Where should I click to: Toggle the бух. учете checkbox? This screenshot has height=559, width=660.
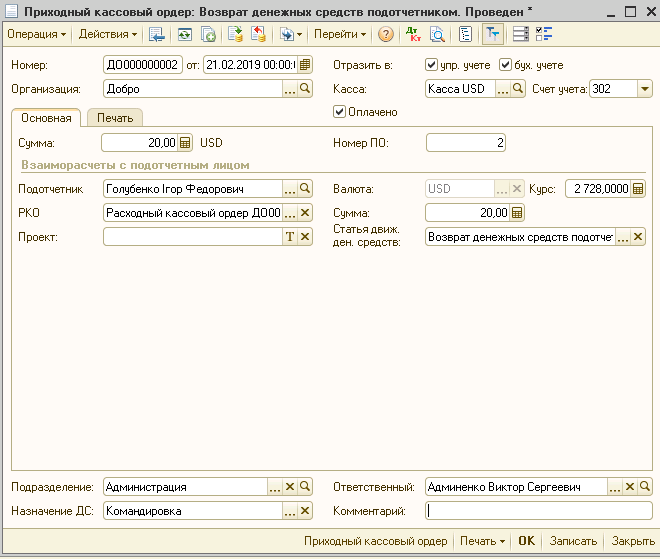[x=506, y=65]
